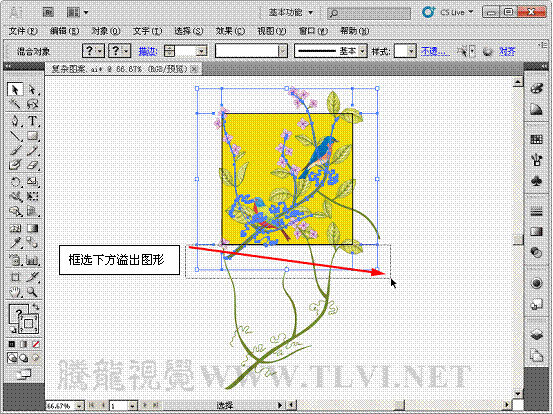Screen dimensions: 553x414
Task: Select the Slice tool
Action: tap(32, 277)
